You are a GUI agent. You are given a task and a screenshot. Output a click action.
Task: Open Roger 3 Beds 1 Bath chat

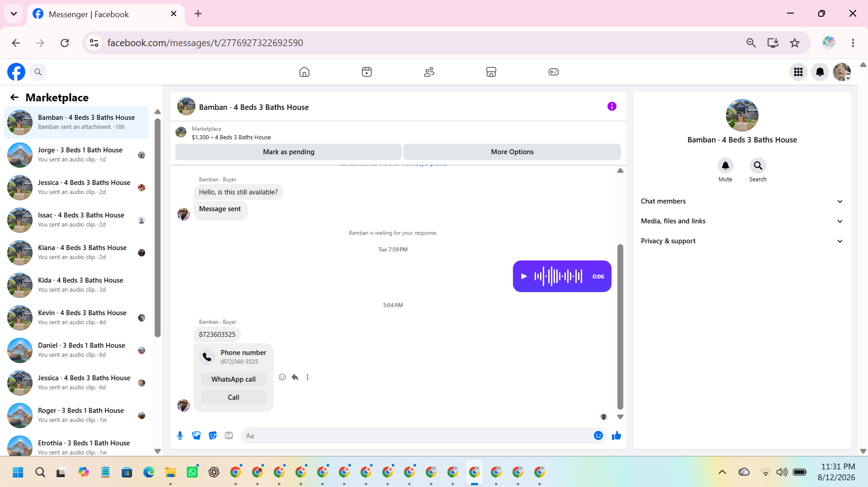tap(76, 416)
